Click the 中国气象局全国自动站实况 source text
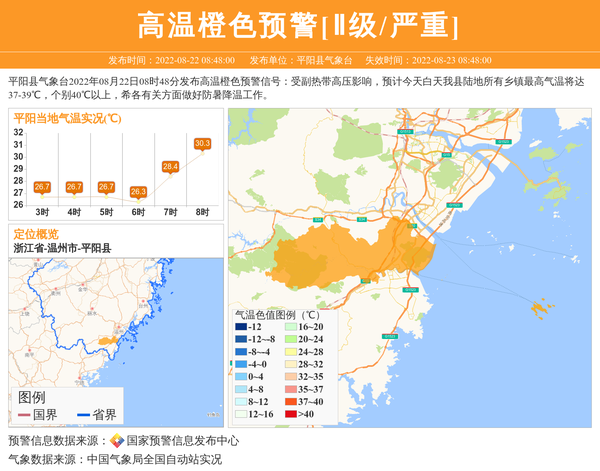 click(154, 459)
